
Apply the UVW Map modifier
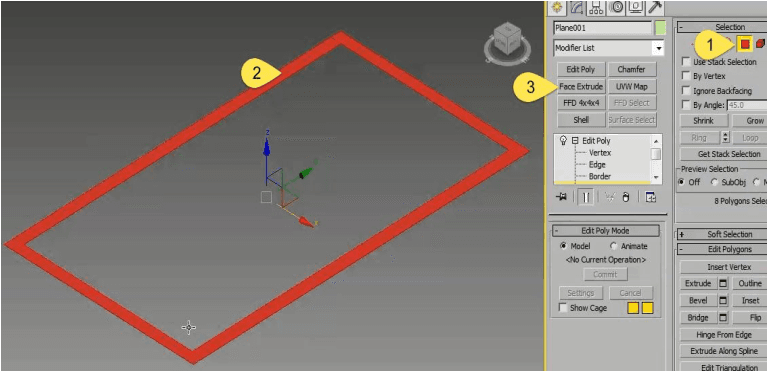[x=632, y=87]
